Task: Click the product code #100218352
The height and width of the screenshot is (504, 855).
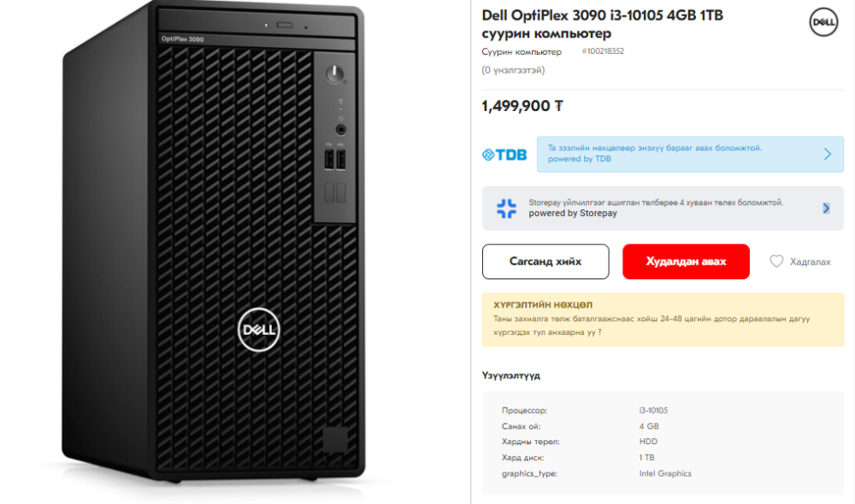Action: (x=603, y=52)
